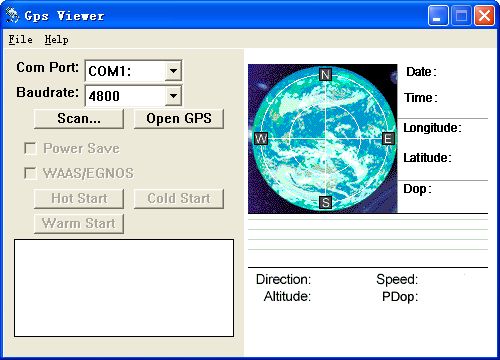This screenshot has width=500, height=360.
Task: Click the Date: label
Action: (421, 72)
